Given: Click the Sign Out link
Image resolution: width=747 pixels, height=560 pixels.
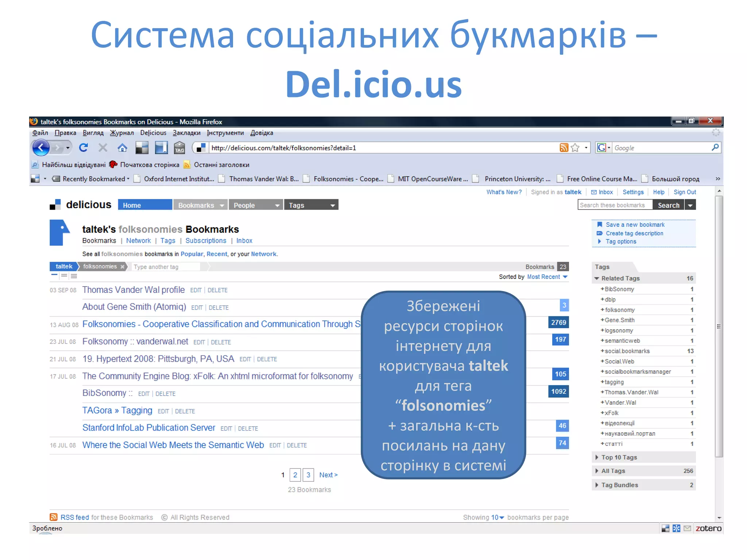Looking at the screenshot, I should click(x=685, y=192).
